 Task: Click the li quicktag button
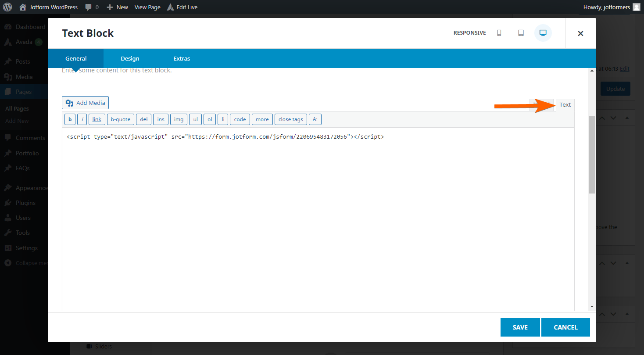click(223, 119)
